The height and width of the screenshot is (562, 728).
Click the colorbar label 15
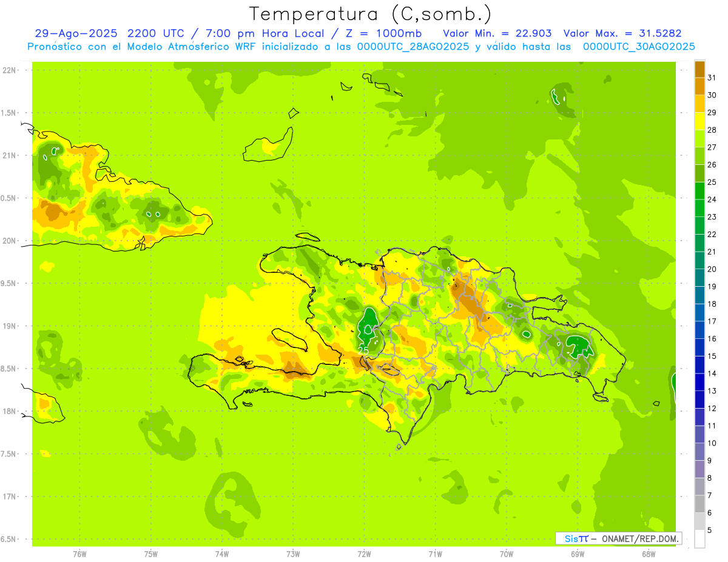point(712,356)
